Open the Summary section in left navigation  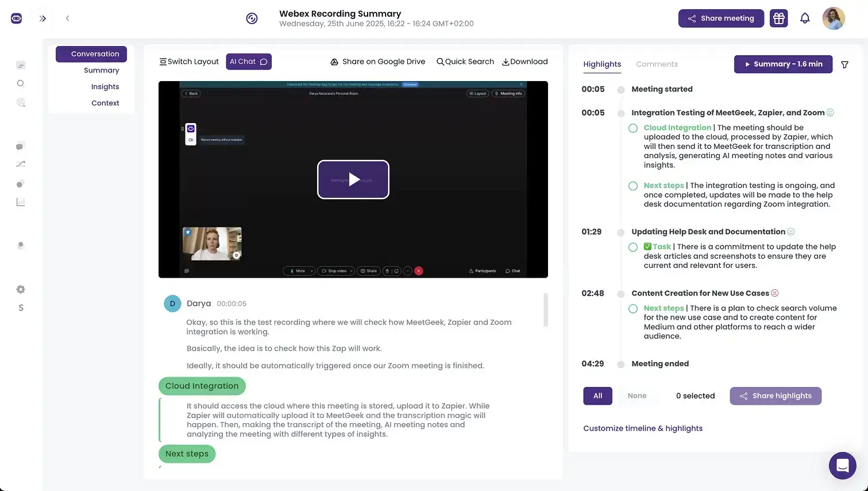coord(101,70)
